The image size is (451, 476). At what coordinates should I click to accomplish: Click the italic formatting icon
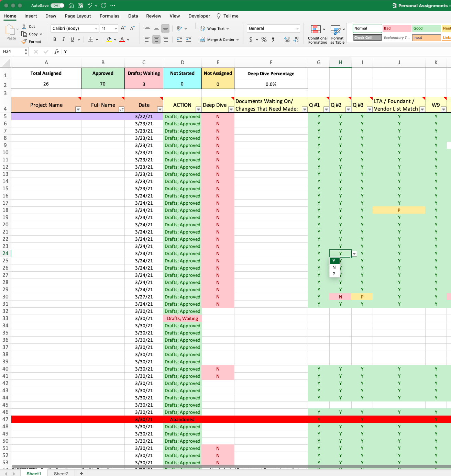(x=64, y=39)
